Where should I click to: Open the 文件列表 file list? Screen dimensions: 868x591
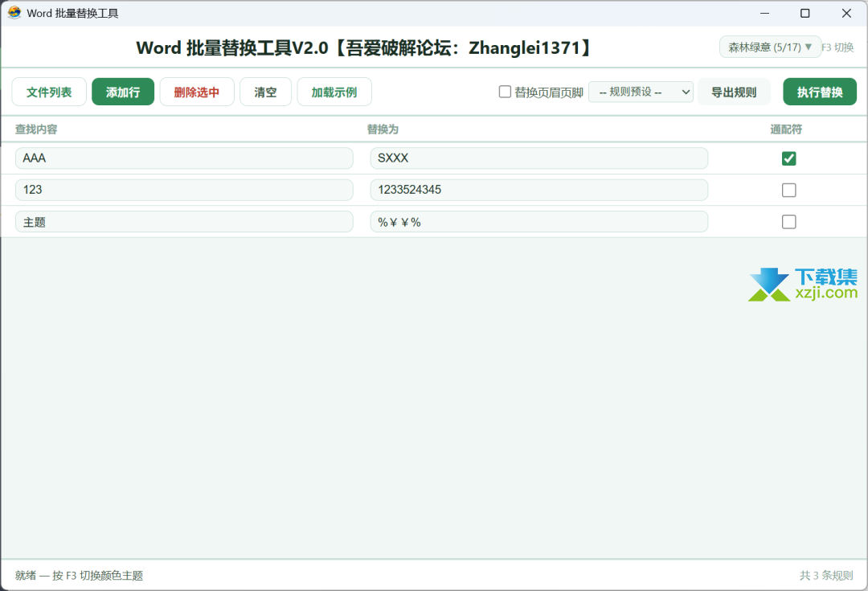[x=49, y=92]
